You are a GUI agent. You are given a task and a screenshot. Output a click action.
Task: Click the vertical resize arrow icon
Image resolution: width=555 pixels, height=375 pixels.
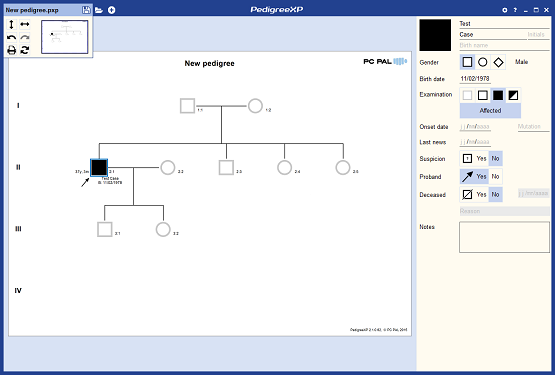(11, 24)
